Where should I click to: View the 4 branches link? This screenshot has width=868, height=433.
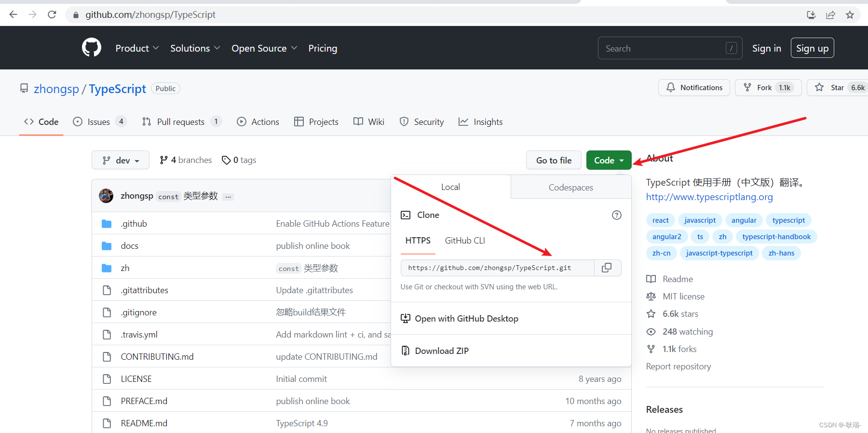(186, 160)
